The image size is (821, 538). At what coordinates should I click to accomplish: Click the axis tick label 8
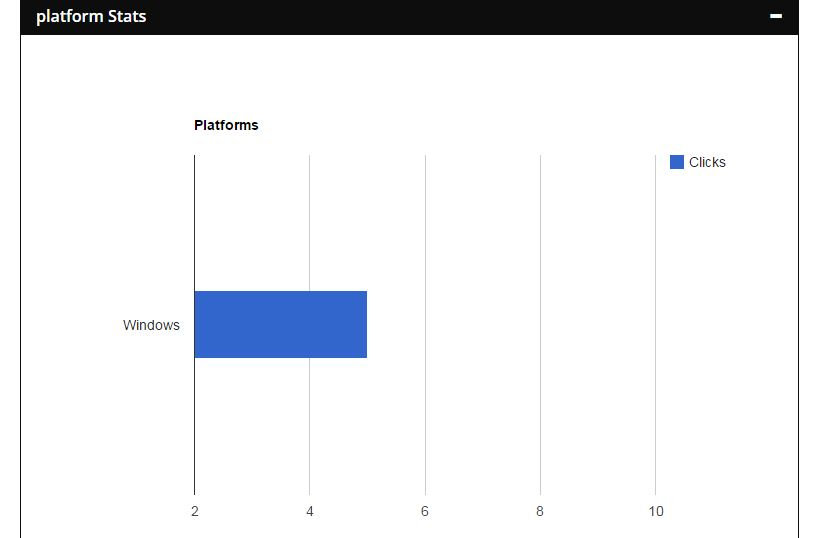[x=540, y=512]
